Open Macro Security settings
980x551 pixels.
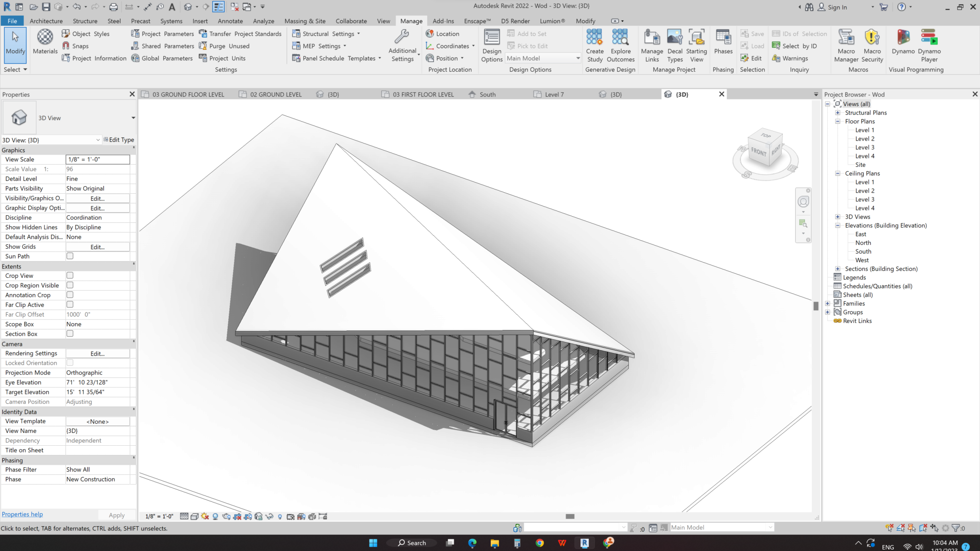[872, 44]
